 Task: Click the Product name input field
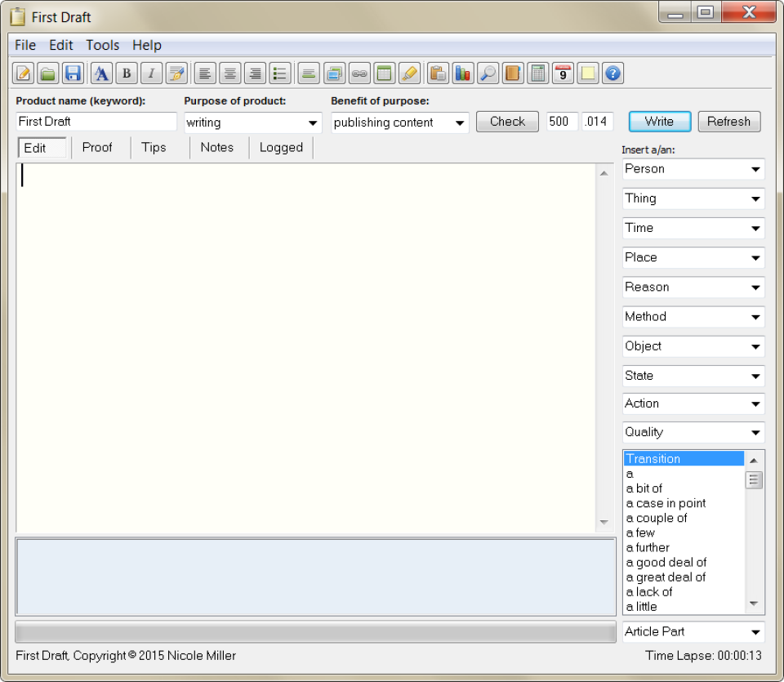[x=96, y=122]
